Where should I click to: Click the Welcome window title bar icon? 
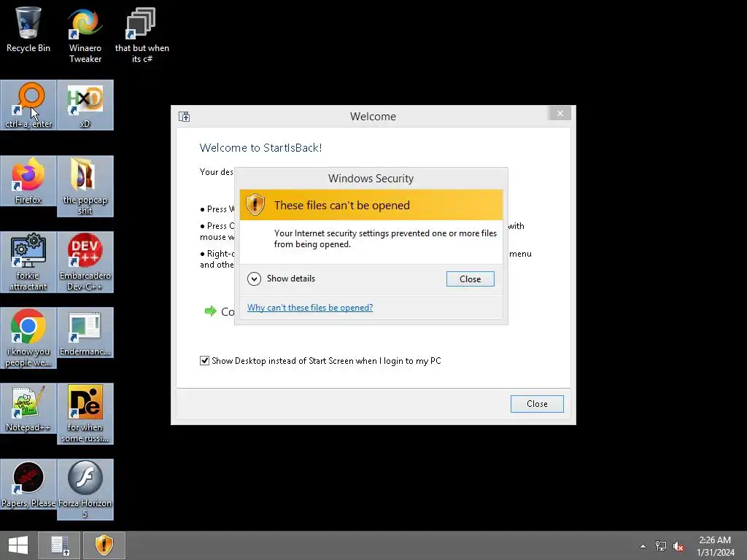185,117
